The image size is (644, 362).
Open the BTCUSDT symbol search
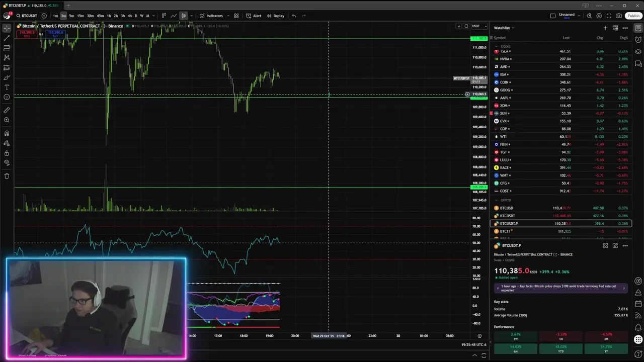click(x=27, y=16)
